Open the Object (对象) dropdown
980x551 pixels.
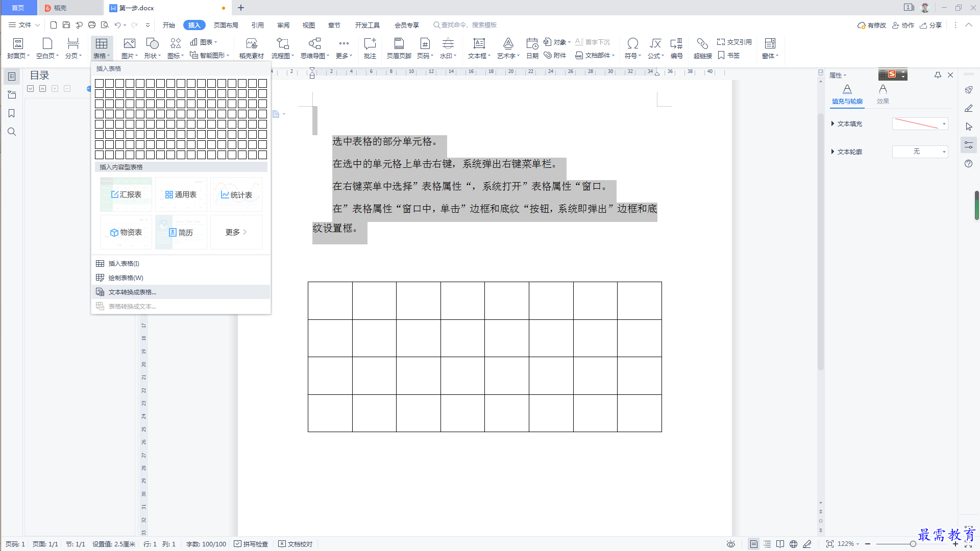pos(557,42)
